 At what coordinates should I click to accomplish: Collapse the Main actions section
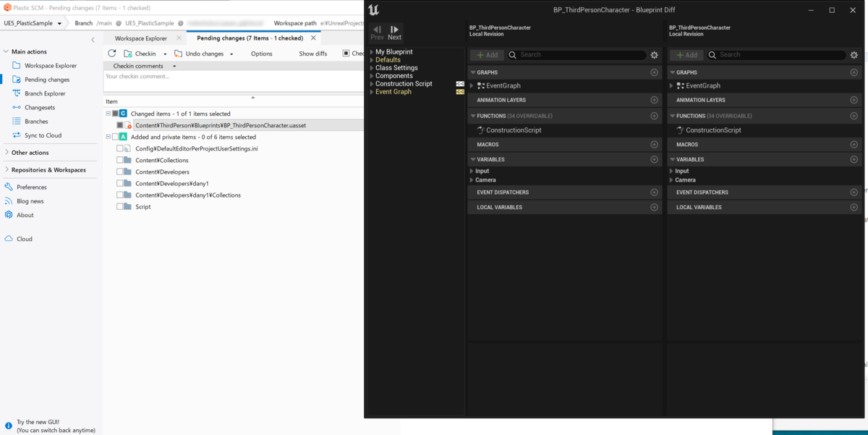tap(7, 52)
